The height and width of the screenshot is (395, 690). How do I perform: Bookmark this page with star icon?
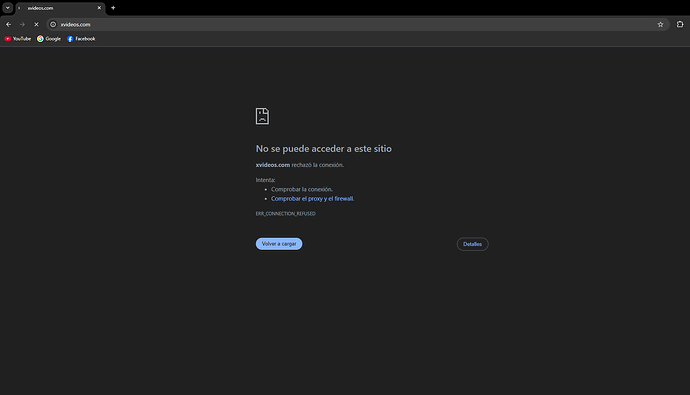(660, 25)
